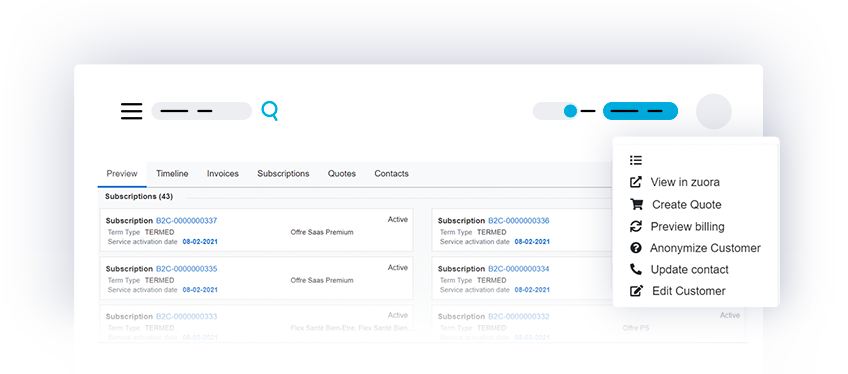Click Active status on subscription B2C-0000000337
The image size is (848, 374).
click(x=398, y=219)
